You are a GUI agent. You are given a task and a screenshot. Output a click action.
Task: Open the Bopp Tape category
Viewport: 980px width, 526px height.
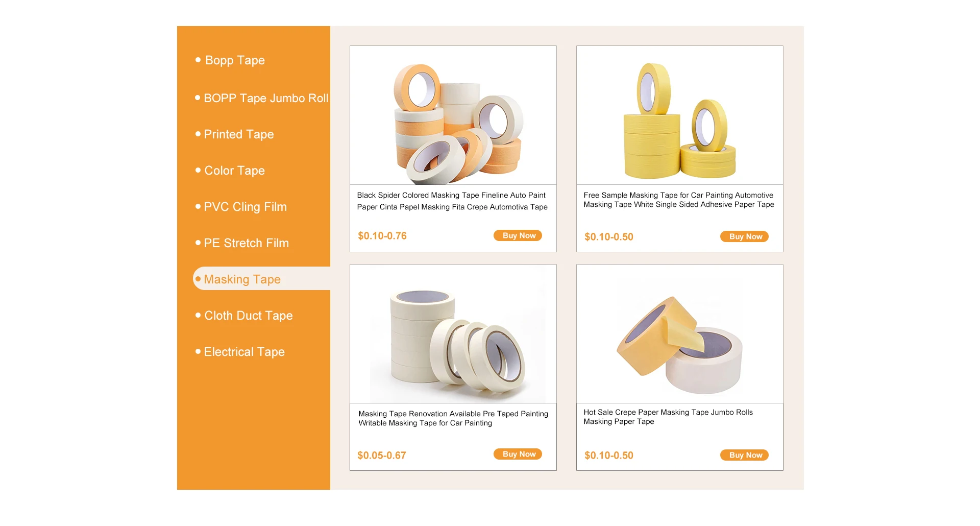(235, 60)
